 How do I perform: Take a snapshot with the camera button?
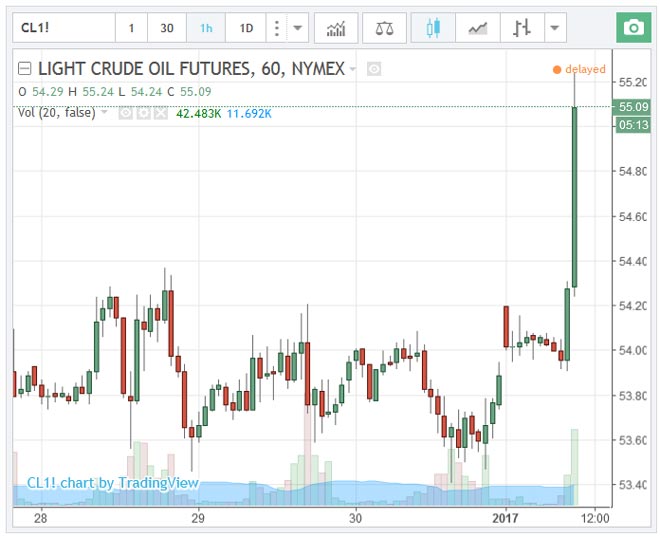click(x=631, y=28)
